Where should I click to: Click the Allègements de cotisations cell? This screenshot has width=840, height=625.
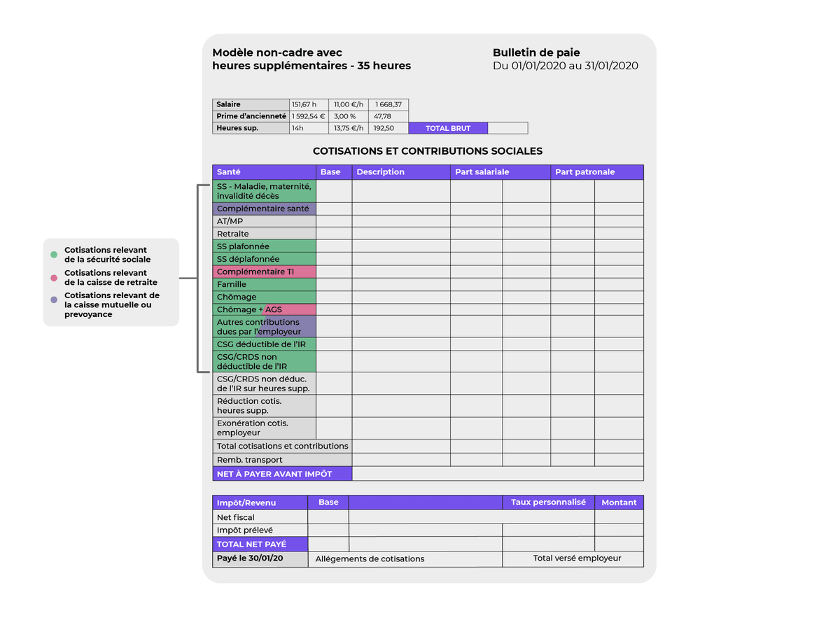tap(405, 559)
